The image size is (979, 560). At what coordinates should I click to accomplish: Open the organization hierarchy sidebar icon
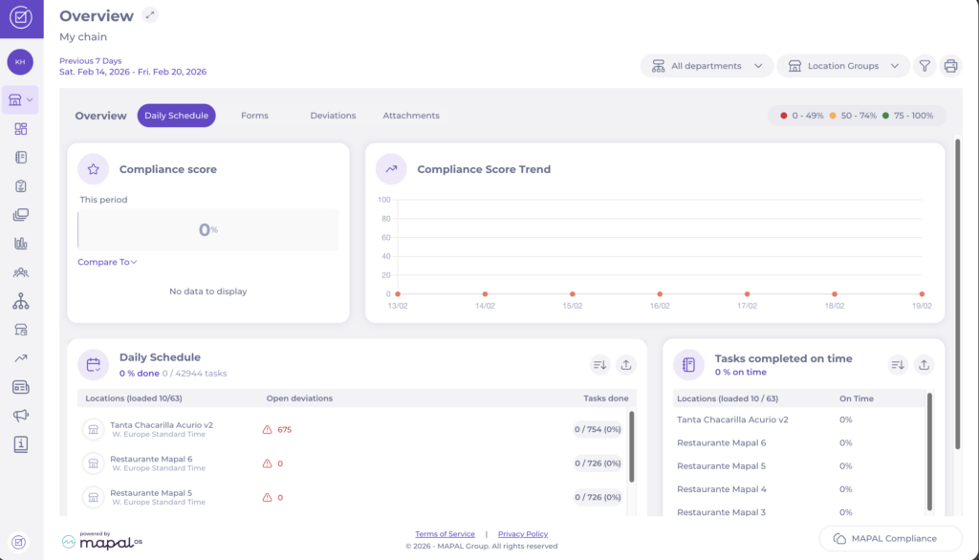click(x=21, y=301)
